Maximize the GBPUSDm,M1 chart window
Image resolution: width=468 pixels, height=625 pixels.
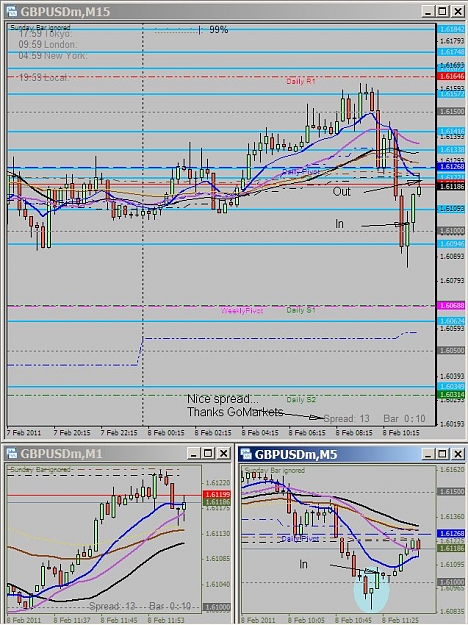click(x=208, y=453)
